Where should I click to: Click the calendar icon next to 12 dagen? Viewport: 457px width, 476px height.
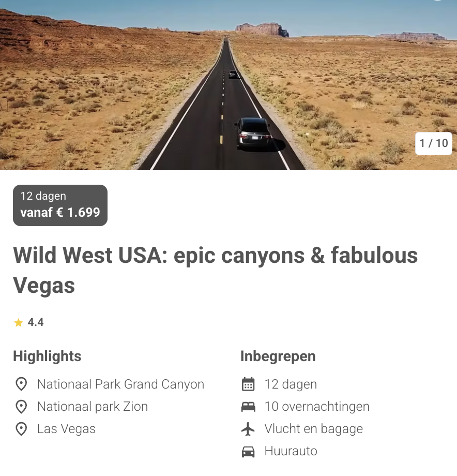[248, 384]
